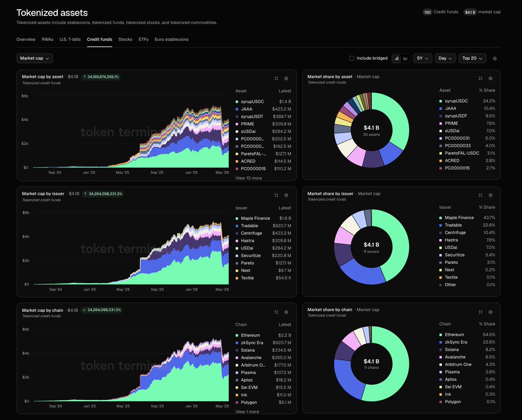Viewport: 522px width, 420px height.
Task: Select Hastra row in Market share by issuer
Action: click(x=467, y=240)
